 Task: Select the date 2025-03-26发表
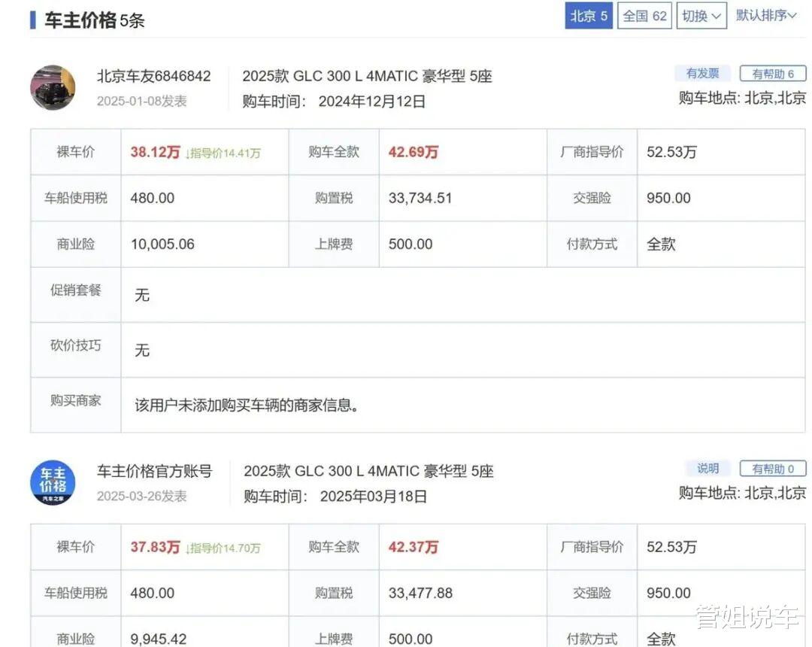tap(142, 497)
